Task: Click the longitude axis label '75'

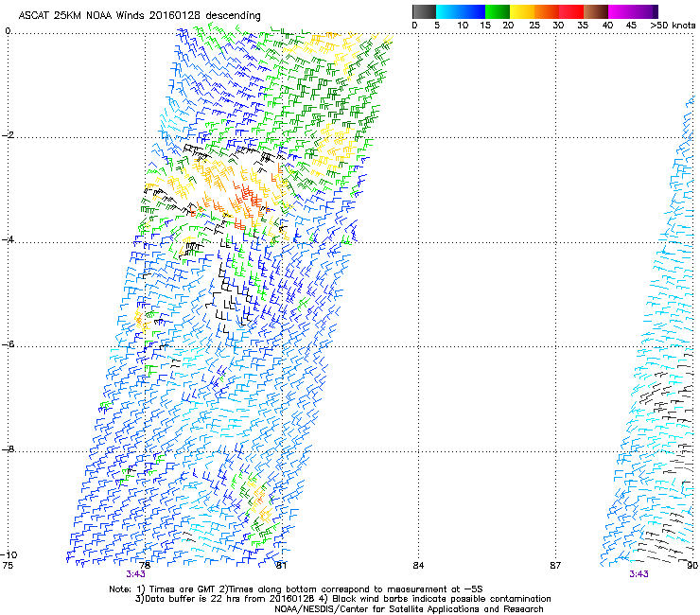Action: tap(8, 566)
